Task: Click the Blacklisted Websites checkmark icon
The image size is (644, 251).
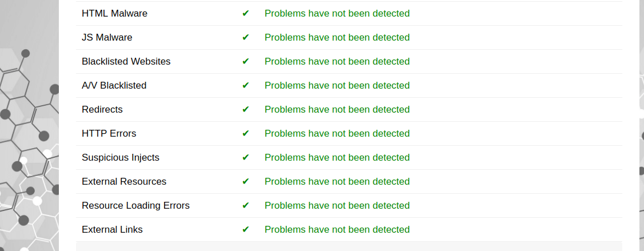Action: click(x=246, y=61)
